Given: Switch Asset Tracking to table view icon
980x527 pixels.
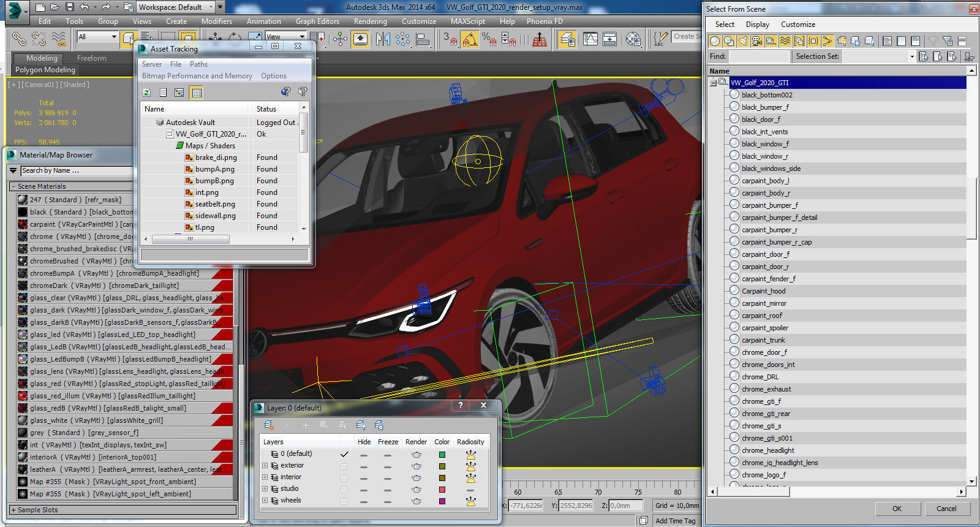Looking at the screenshot, I should click(197, 93).
